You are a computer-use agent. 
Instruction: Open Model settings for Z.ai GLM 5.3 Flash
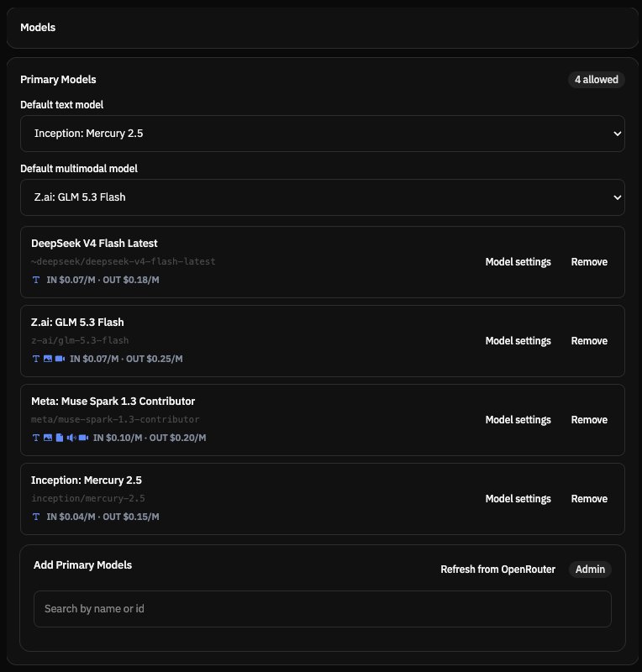coord(518,341)
